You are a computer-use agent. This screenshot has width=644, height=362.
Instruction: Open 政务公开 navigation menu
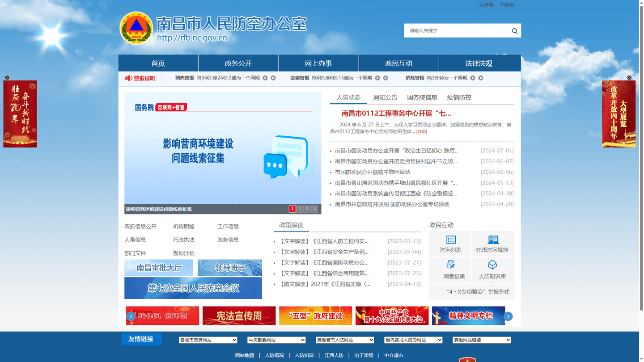coord(238,63)
